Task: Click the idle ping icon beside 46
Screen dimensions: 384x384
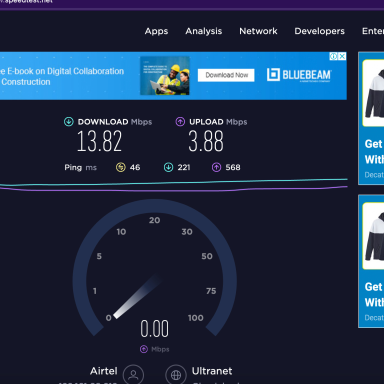Action: [x=121, y=167]
